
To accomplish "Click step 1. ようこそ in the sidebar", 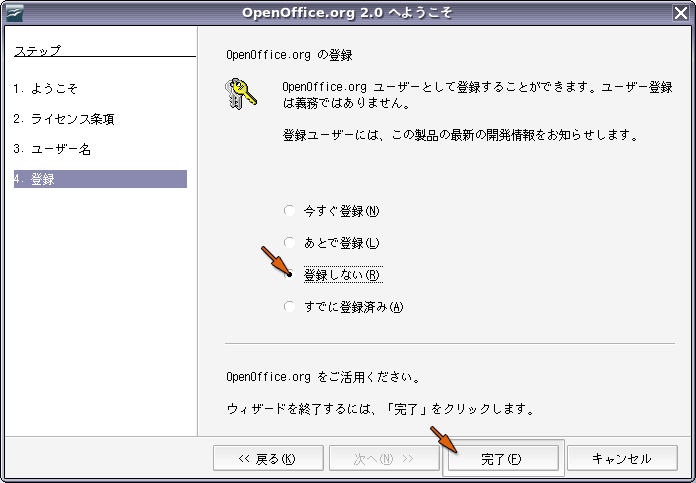I will 45,88.
